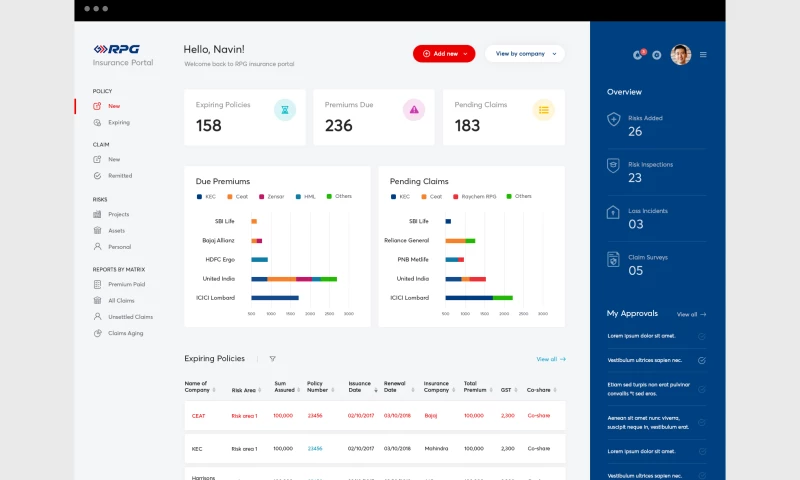Click the Risks Added shield icon
The width and height of the screenshot is (800, 480).
[614, 120]
